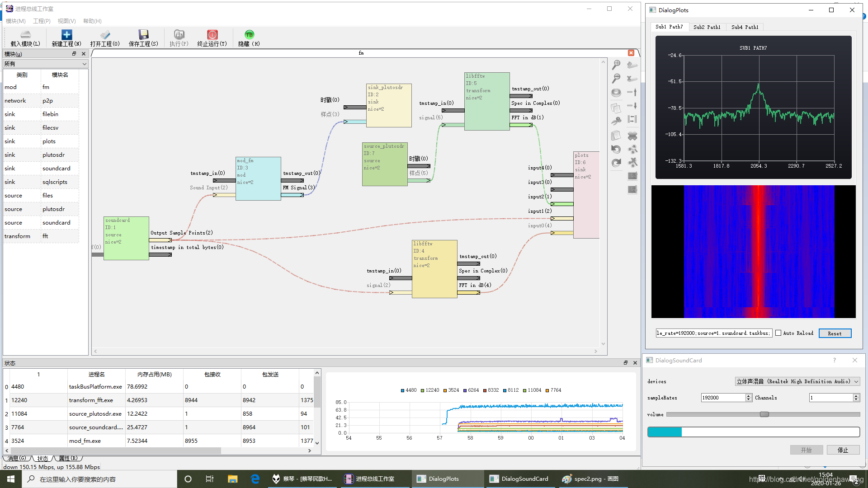Click the zoom out magnifier icon
868x488 pixels.
(616, 79)
